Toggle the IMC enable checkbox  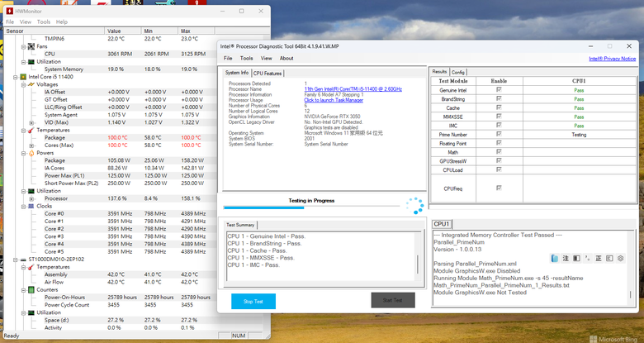click(499, 126)
